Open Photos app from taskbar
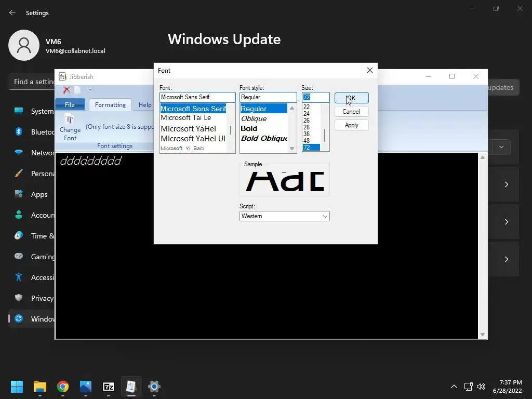This screenshot has height=399, width=532. [86, 387]
